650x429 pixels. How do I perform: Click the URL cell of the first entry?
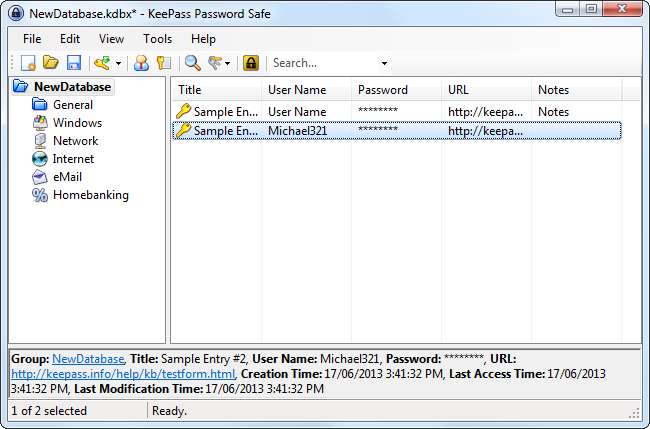(485, 112)
